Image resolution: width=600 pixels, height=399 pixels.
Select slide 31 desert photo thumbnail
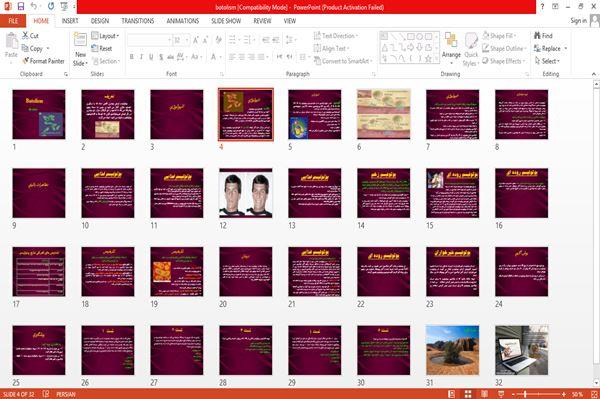point(452,350)
